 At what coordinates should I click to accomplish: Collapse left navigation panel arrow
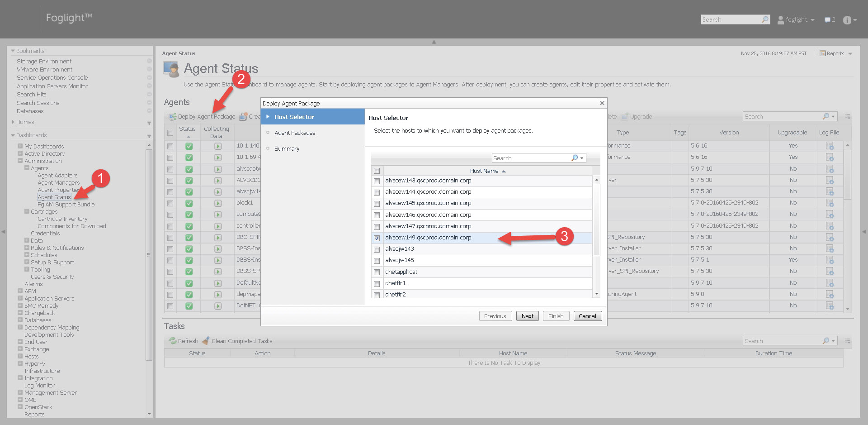tap(3, 232)
